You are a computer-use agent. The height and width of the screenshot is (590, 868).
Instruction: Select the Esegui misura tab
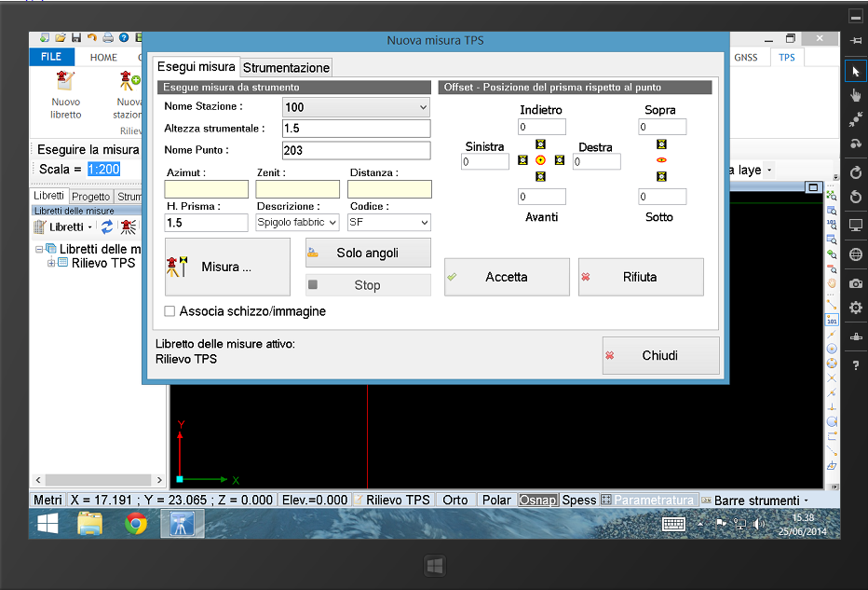click(x=196, y=66)
